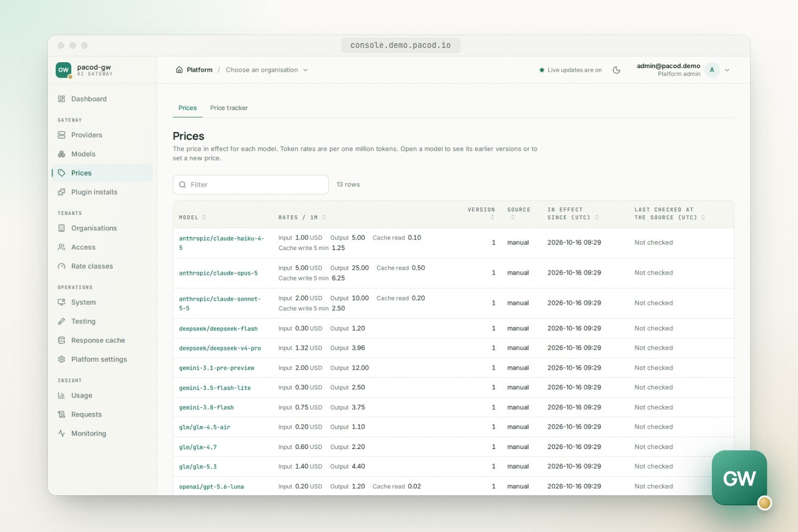Click the Filter input field

(251, 185)
